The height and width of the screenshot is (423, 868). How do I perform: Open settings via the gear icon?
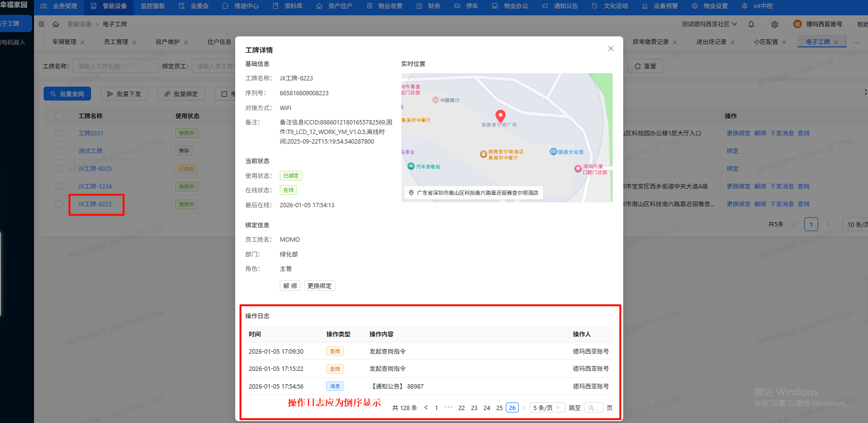[x=775, y=24]
